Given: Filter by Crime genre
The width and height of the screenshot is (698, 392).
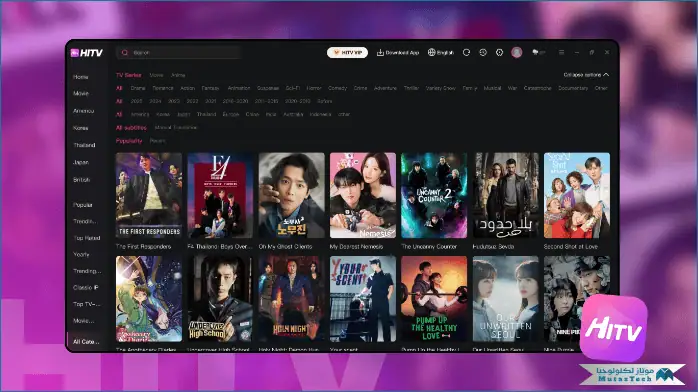Looking at the screenshot, I should click(361, 88).
